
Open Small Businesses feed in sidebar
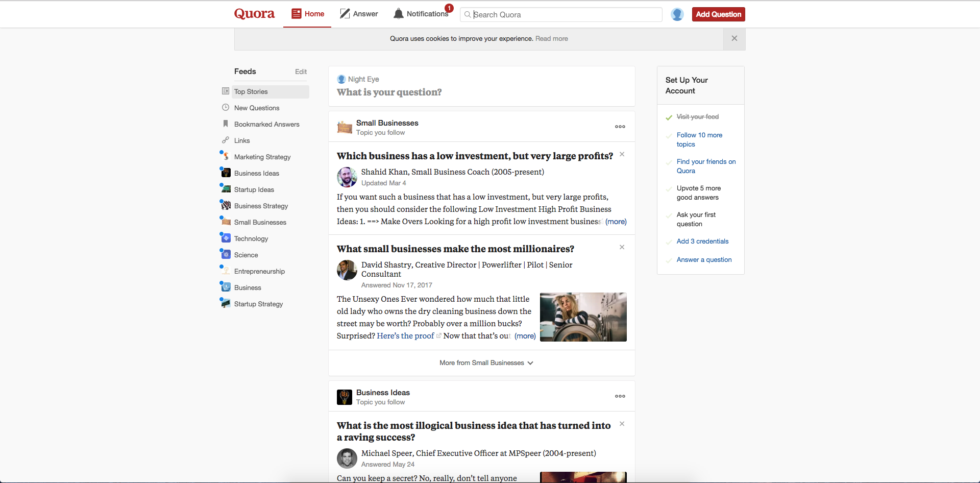260,222
